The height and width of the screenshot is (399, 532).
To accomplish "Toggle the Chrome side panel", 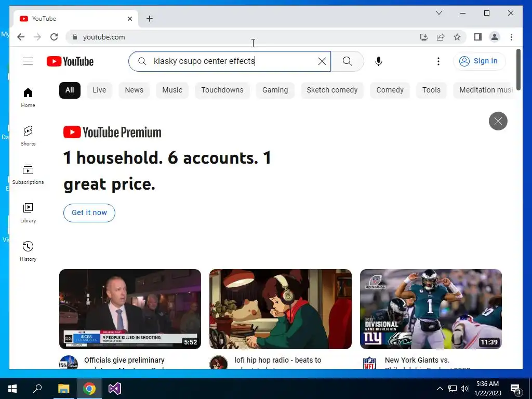I will point(478,37).
